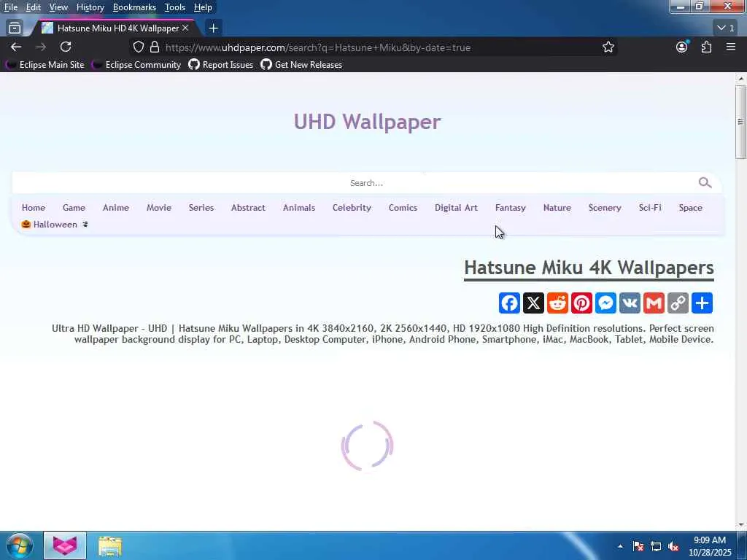
Task: Bookmark this page with star icon
Action: coord(608,47)
